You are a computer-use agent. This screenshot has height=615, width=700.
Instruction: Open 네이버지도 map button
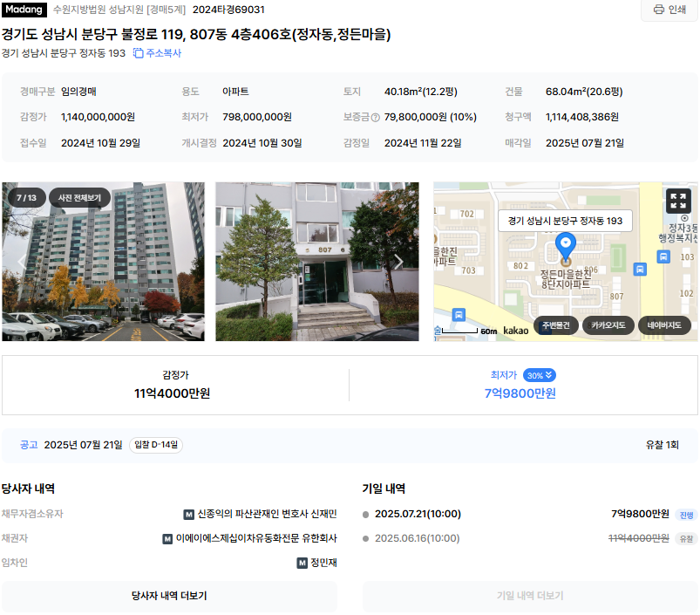[664, 325]
